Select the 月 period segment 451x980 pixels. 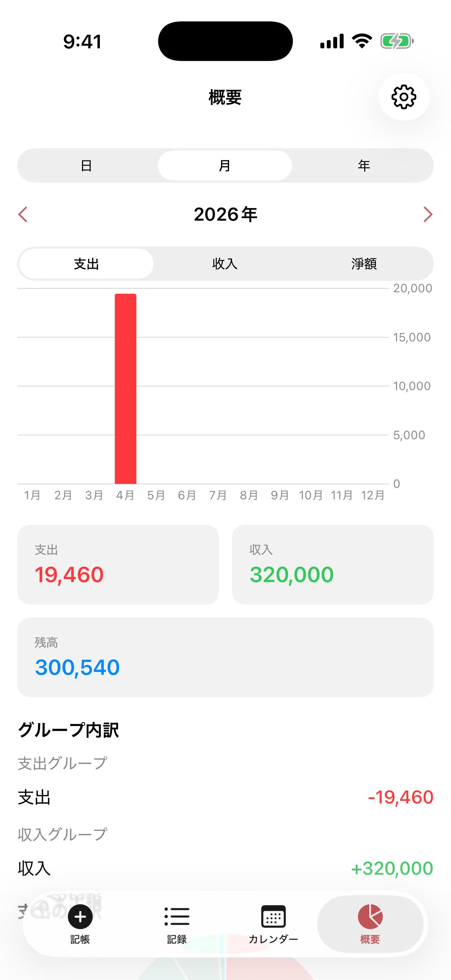(x=225, y=165)
